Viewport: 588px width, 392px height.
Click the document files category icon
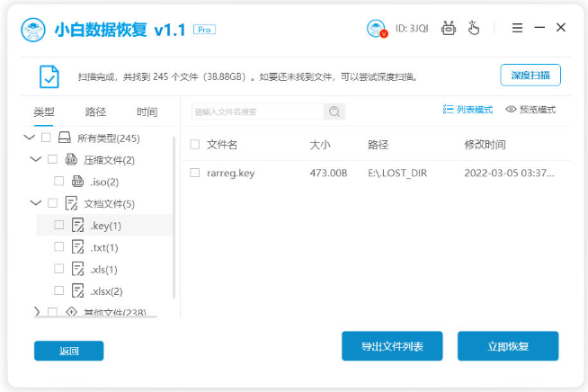point(71,203)
